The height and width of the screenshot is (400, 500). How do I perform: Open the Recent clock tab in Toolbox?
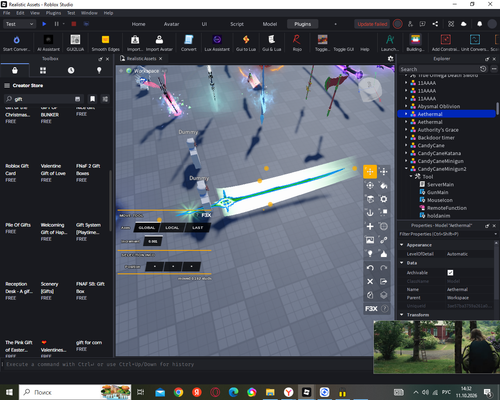click(x=71, y=70)
